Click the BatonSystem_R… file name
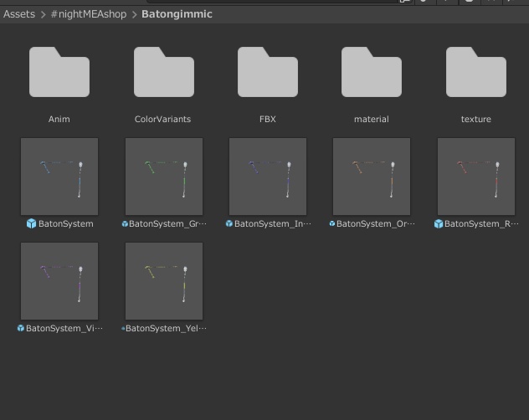 pos(481,223)
